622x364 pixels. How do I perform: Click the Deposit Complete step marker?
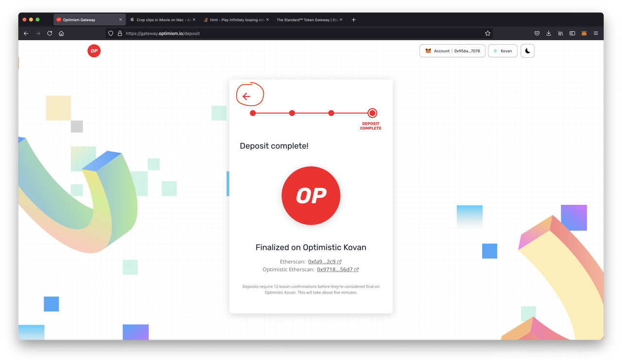pyautogui.click(x=372, y=113)
